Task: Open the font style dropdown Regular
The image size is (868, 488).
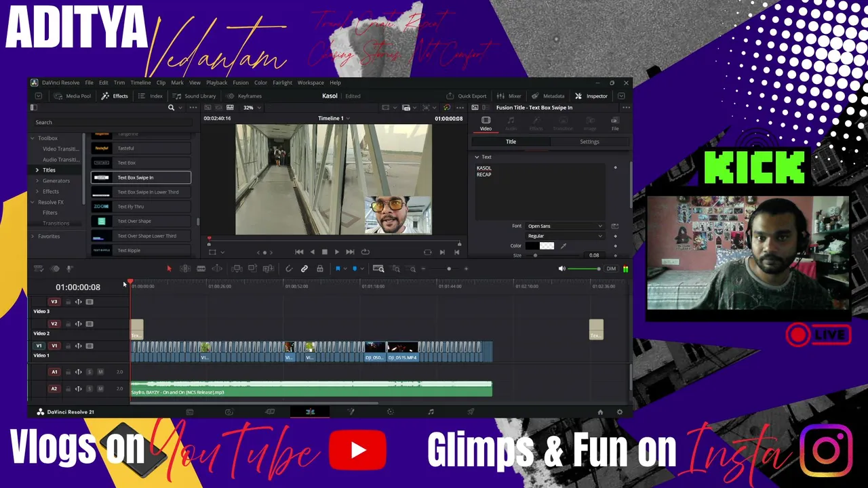Action: coord(565,236)
